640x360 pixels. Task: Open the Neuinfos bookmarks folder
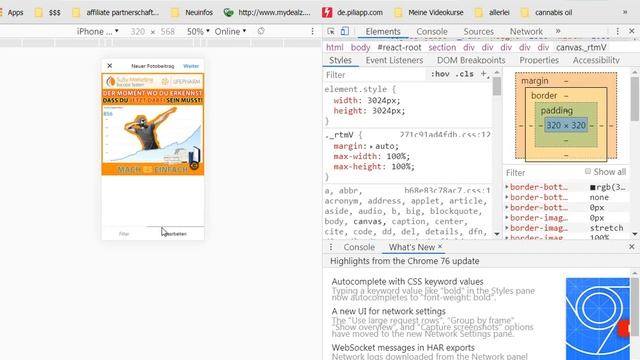point(192,12)
